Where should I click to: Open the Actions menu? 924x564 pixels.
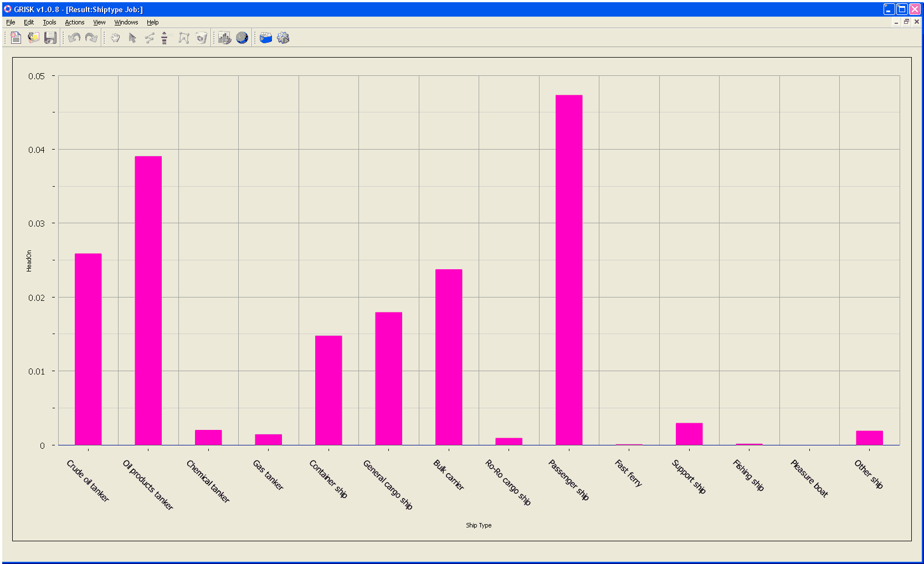click(74, 22)
